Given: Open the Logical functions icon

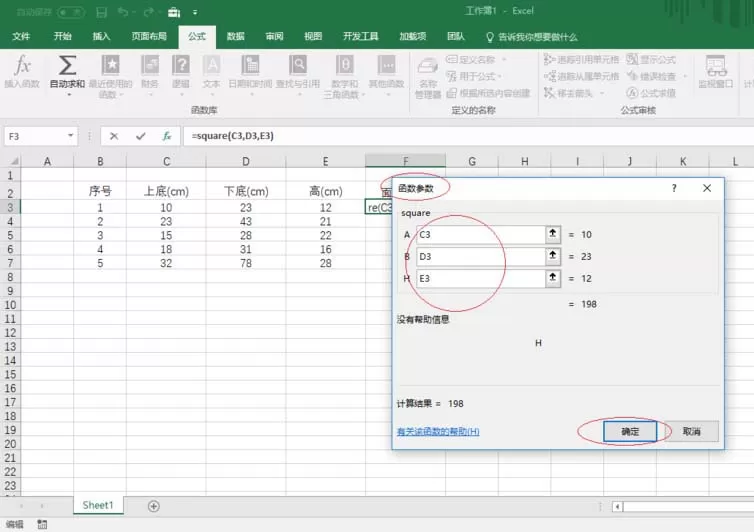Looking at the screenshot, I should (x=181, y=65).
